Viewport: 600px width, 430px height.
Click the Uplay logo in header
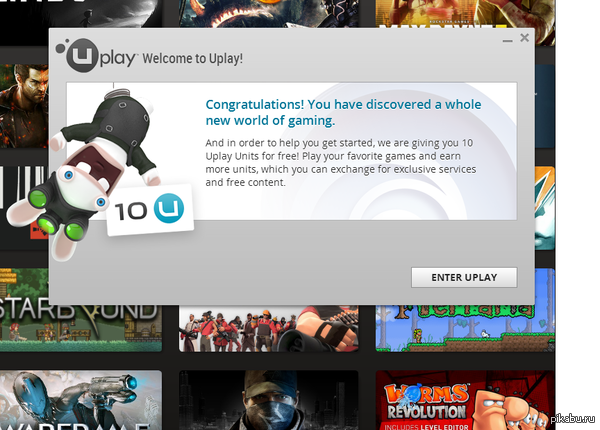96,55
